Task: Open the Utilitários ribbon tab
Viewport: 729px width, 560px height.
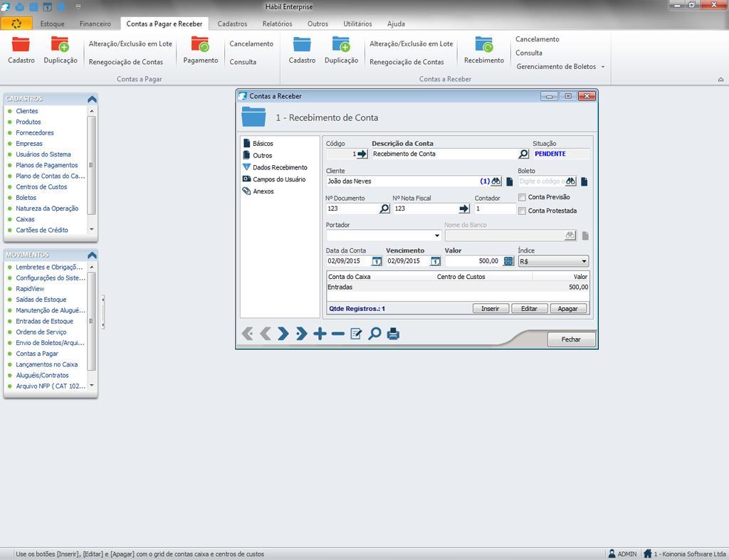Action: [x=357, y=23]
